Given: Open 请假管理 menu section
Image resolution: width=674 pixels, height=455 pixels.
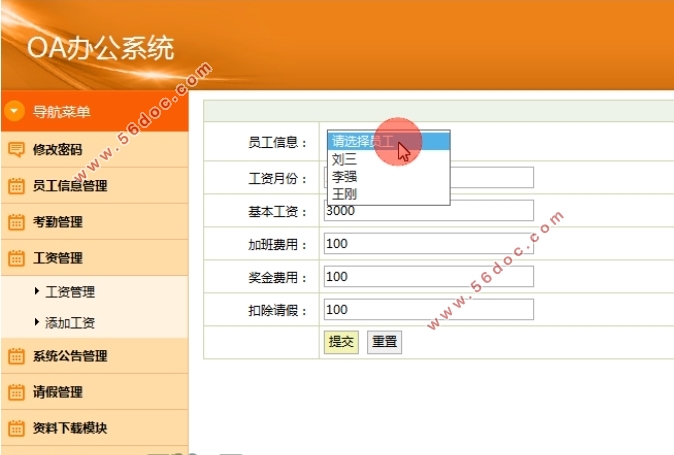Looking at the screenshot, I should [95, 392].
